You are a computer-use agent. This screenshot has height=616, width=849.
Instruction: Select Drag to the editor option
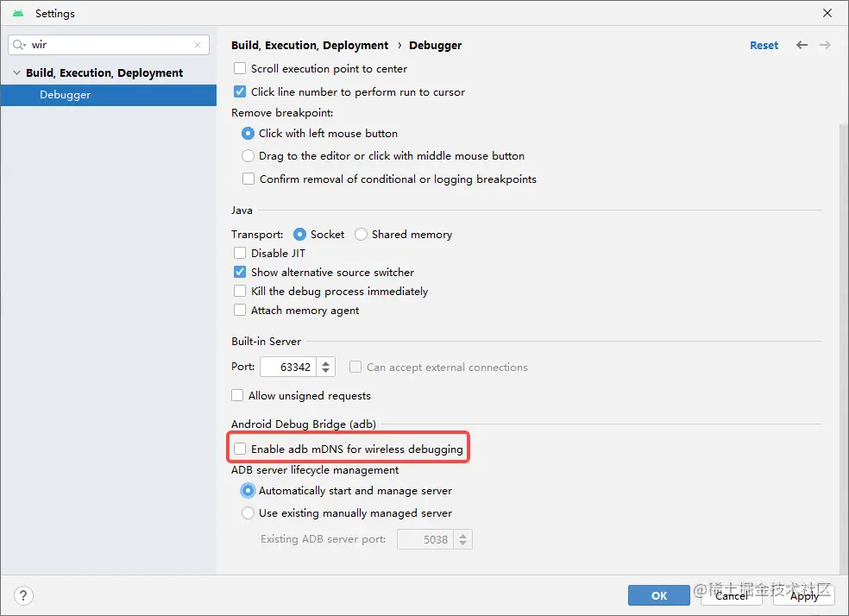pos(248,156)
